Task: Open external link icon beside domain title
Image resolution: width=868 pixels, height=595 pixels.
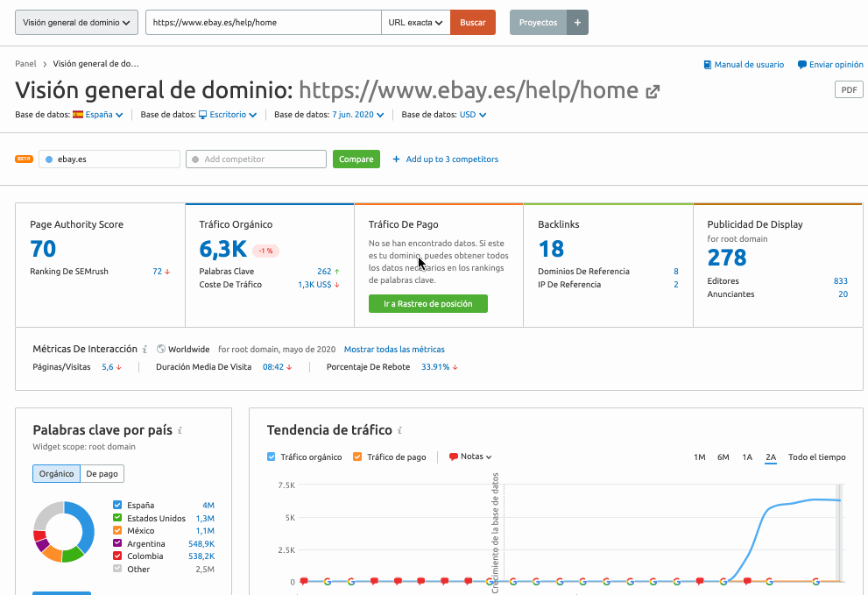Action: [x=653, y=91]
